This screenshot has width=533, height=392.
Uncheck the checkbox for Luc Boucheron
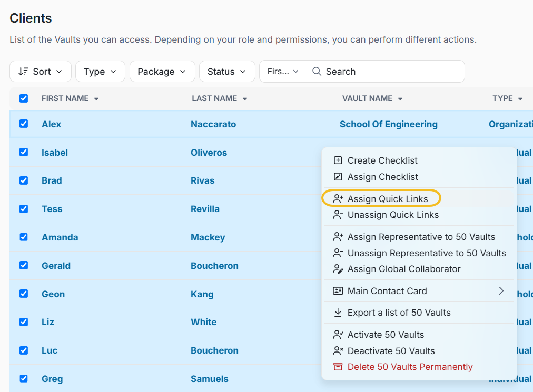(24, 350)
